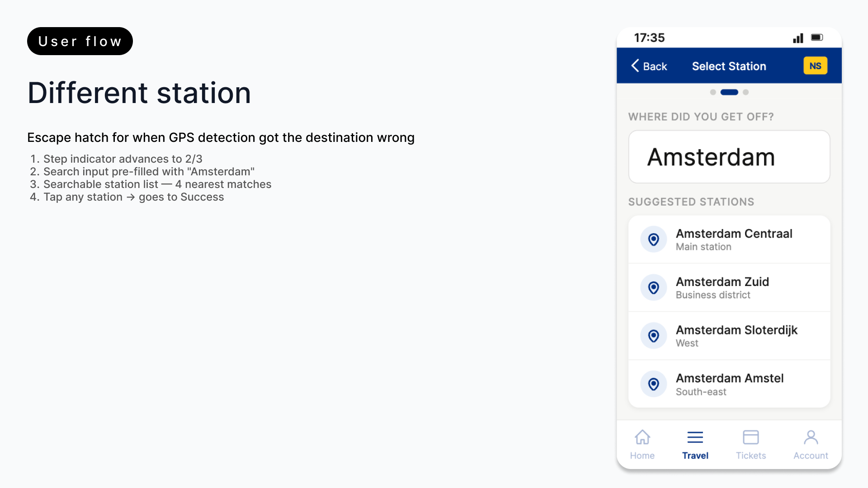
Task: Click the active middle step indicator pill
Action: coord(729,92)
